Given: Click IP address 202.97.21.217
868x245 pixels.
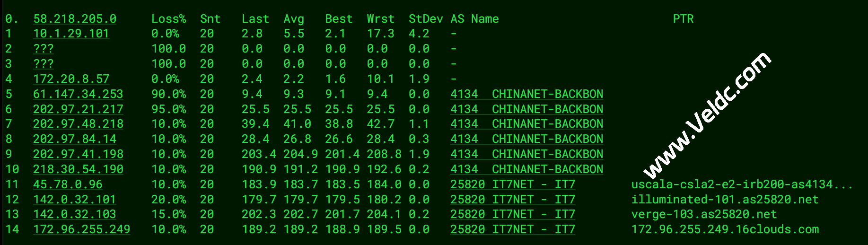Looking at the screenshot, I should point(78,109).
